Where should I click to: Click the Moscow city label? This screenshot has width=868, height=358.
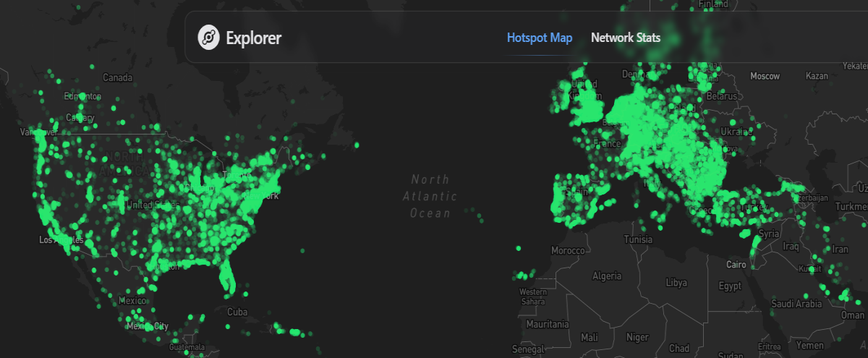[x=765, y=76]
